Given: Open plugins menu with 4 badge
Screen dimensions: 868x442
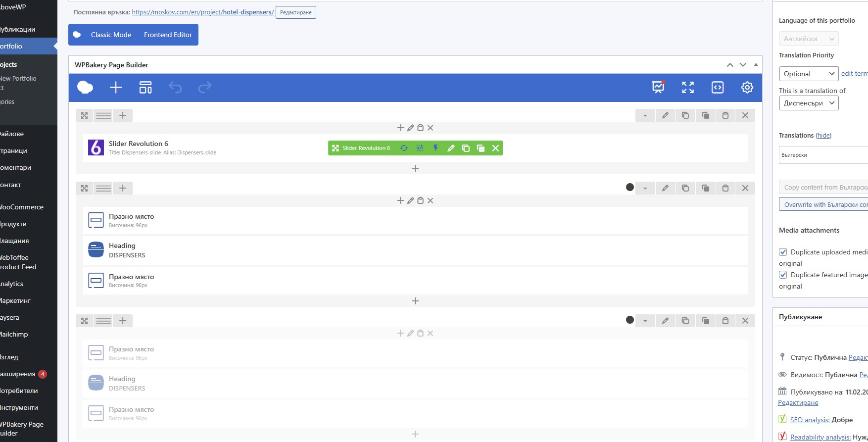Looking at the screenshot, I should 29,374.
